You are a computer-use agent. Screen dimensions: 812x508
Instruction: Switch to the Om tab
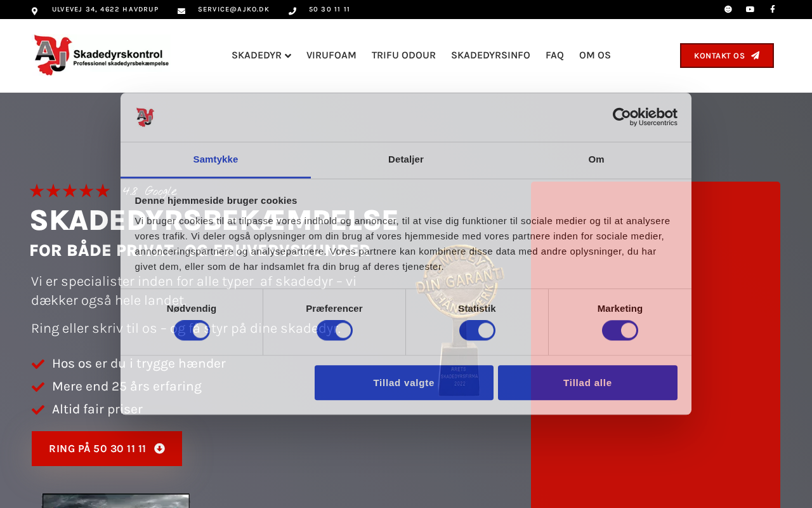[x=596, y=159]
